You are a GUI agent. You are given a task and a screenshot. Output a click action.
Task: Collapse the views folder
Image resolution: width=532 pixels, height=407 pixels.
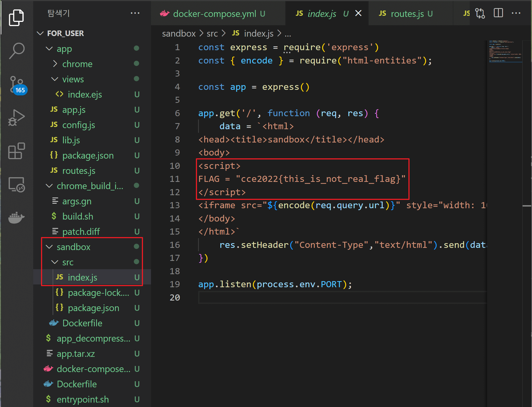73,79
